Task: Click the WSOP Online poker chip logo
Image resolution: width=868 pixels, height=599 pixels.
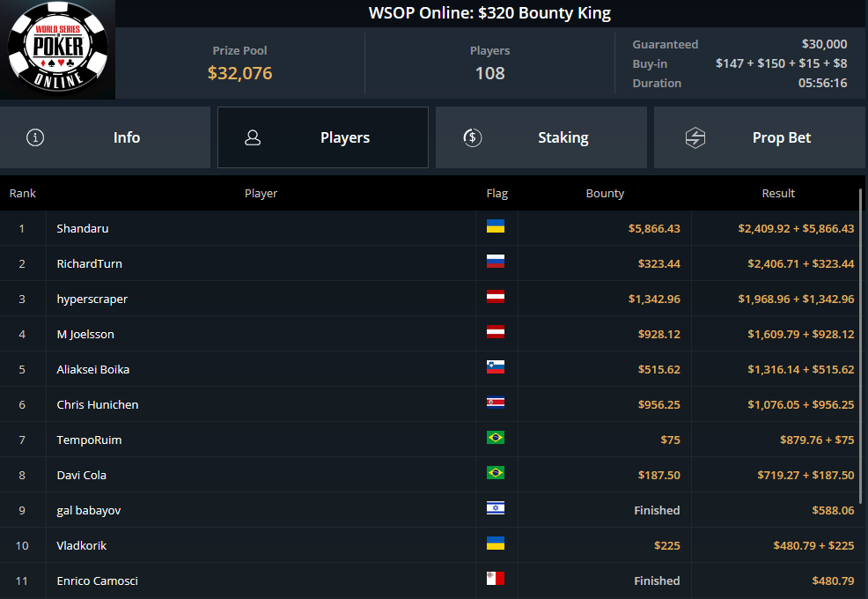Action: pos(57,48)
